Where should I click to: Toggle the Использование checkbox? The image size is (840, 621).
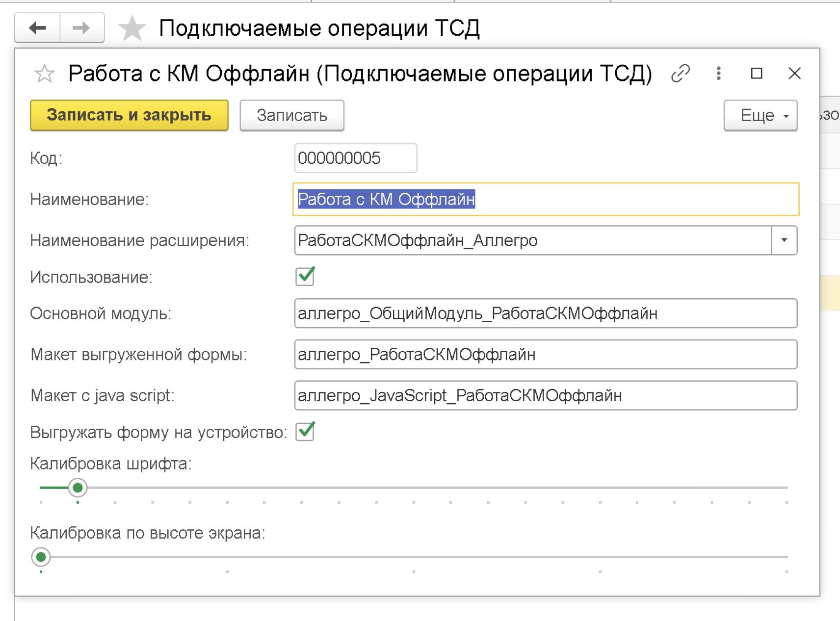[x=305, y=277]
